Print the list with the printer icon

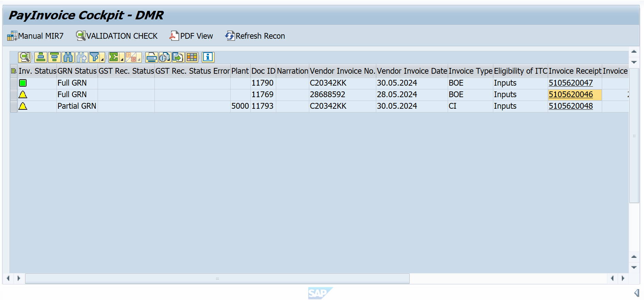point(151,57)
